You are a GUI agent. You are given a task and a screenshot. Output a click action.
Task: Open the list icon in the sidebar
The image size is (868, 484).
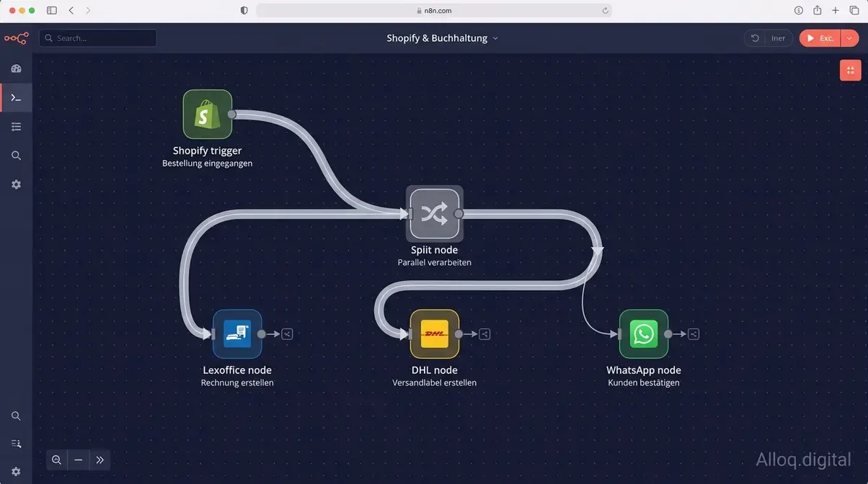16,127
